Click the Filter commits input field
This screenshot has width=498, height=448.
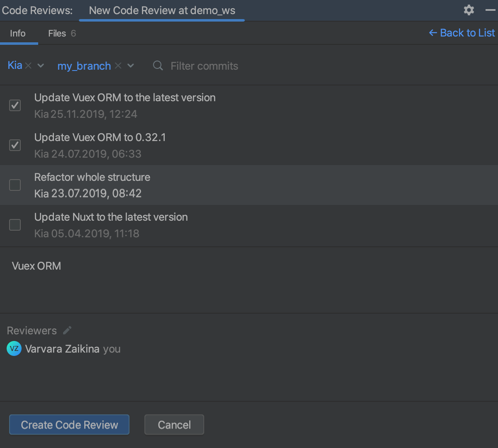[204, 66]
